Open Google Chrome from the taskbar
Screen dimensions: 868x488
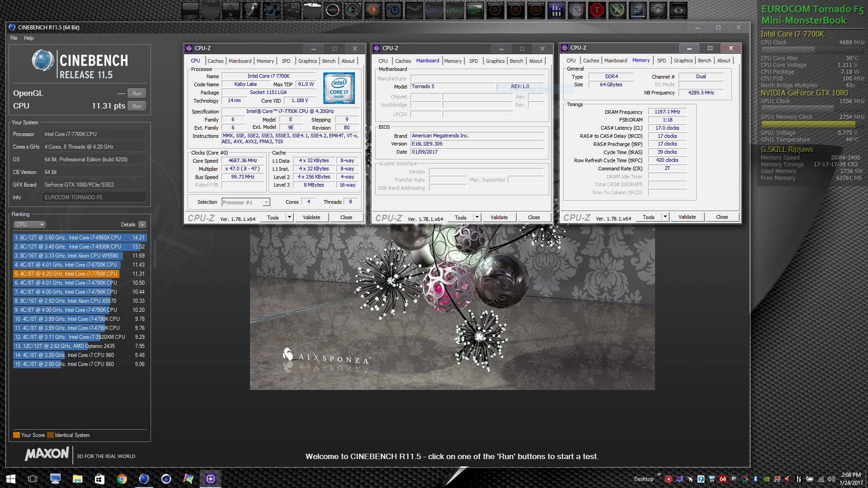[122, 479]
